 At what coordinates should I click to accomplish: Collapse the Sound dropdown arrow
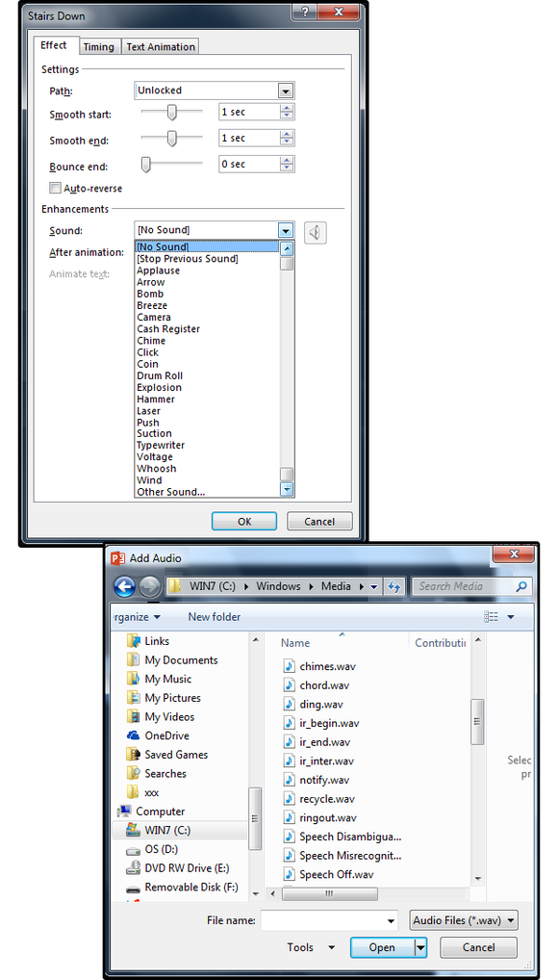tap(286, 231)
